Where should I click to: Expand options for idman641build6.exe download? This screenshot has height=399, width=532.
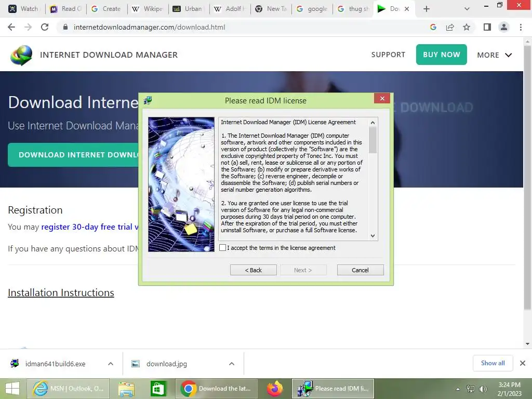[x=110, y=364]
